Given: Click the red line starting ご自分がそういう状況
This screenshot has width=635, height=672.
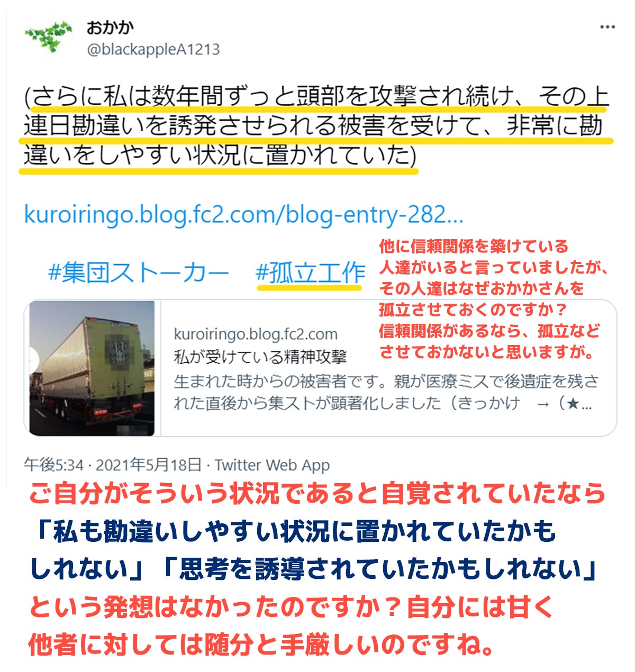Looking at the screenshot, I should pyautogui.click(x=317, y=494).
